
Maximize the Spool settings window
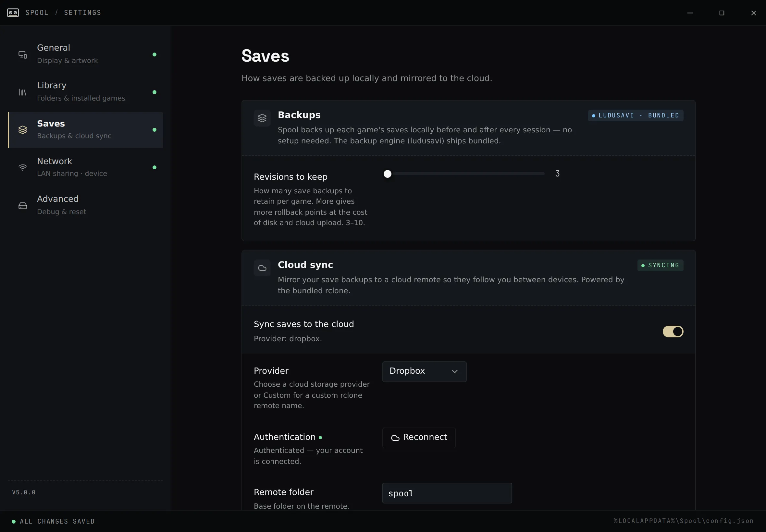[722, 13]
